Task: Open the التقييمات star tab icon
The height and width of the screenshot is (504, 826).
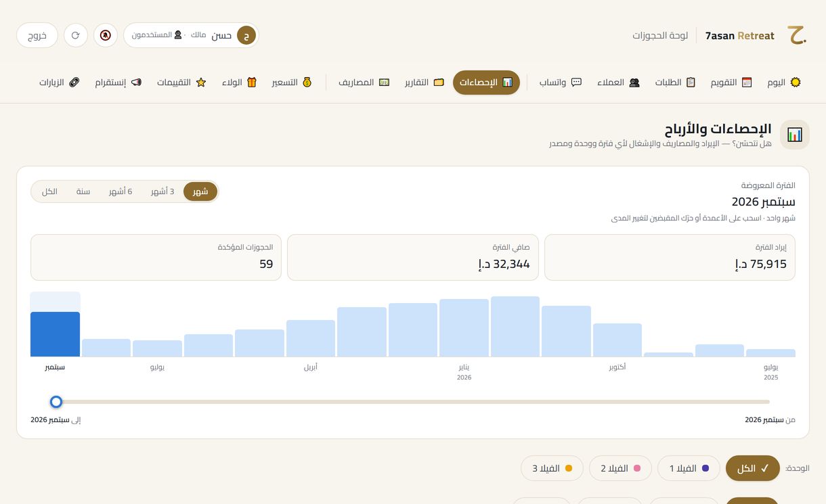Action: (200, 83)
